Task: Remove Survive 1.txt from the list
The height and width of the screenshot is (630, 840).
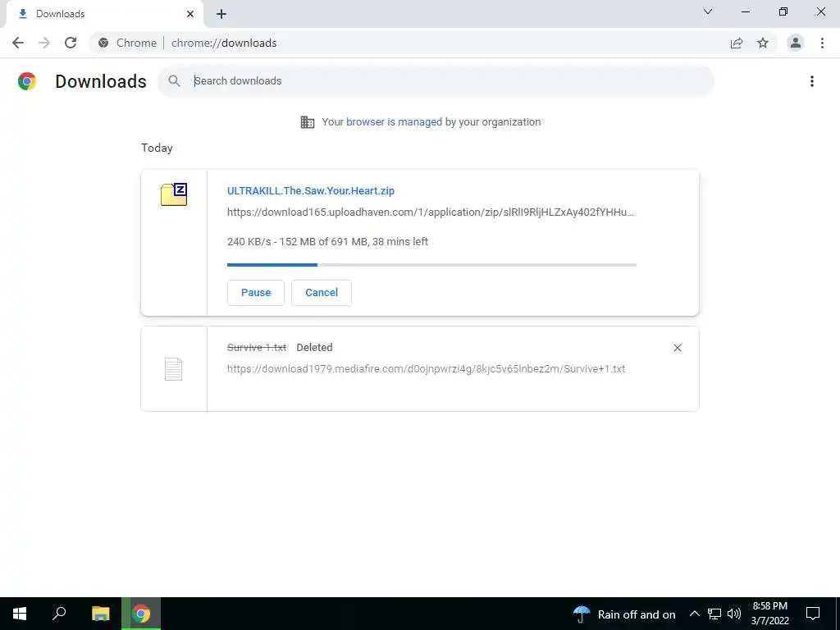Action: pyautogui.click(x=677, y=348)
